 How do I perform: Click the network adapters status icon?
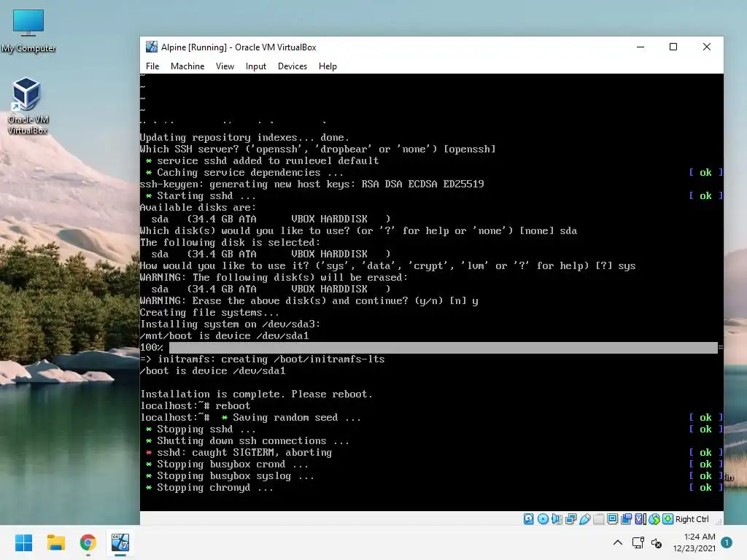[x=570, y=519]
